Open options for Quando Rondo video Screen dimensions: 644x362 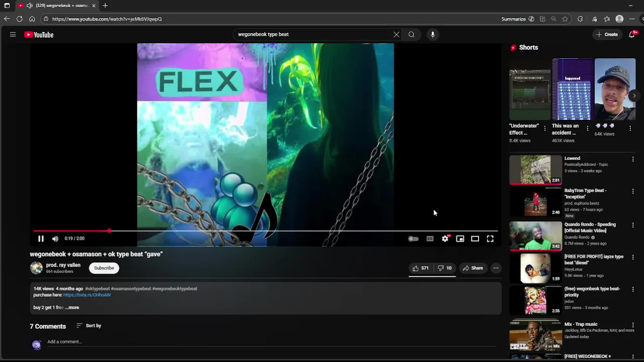633,225
